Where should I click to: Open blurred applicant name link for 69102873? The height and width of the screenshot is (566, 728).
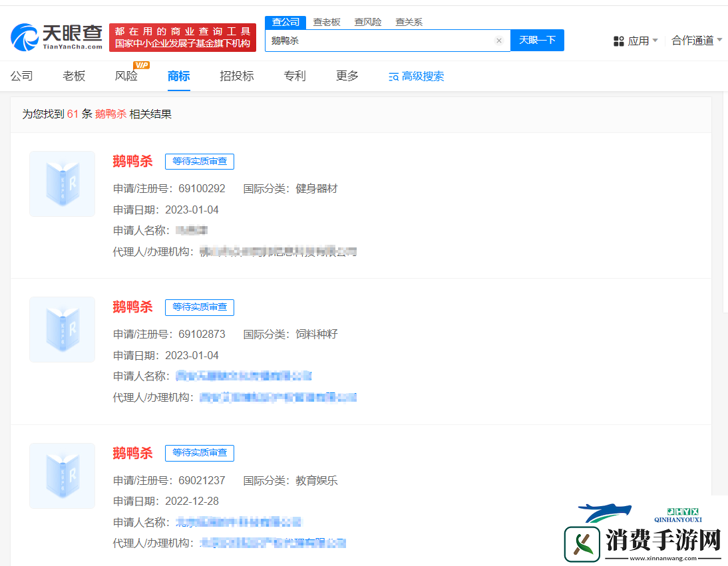(x=244, y=376)
